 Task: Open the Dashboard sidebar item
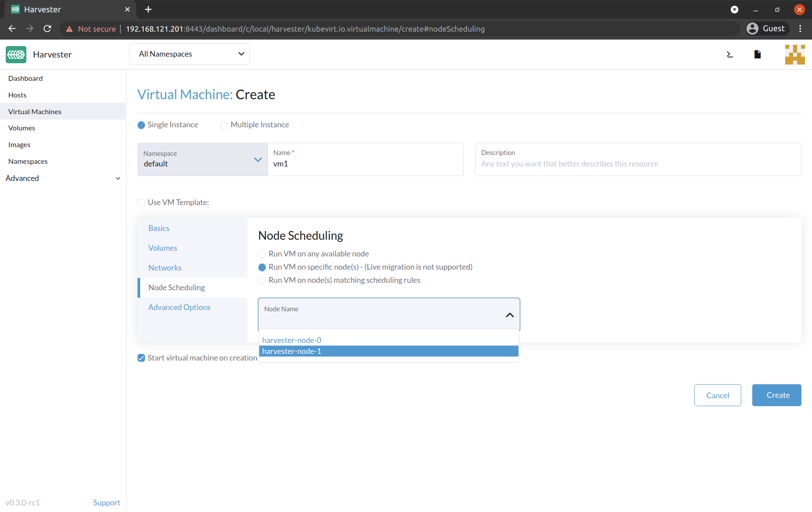(63, 78)
